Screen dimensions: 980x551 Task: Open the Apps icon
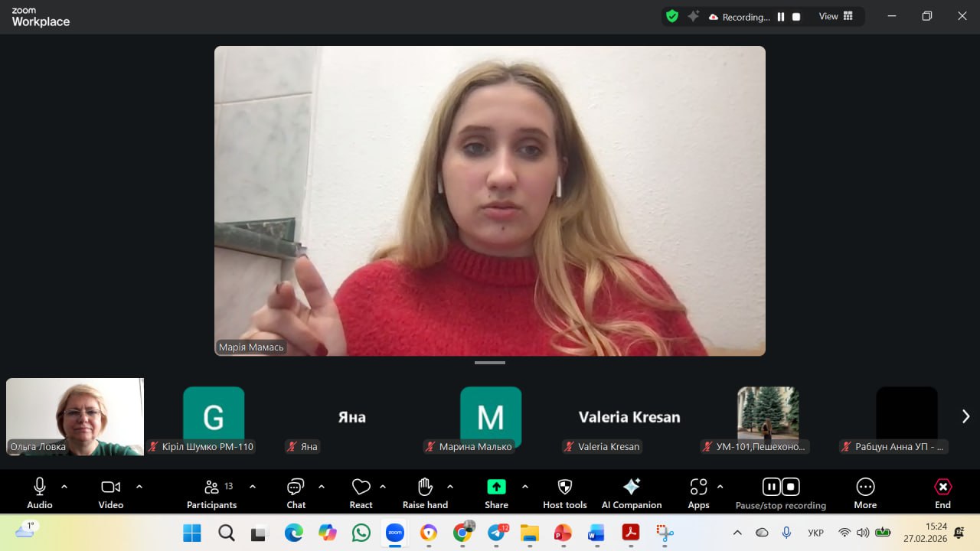tap(698, 487)
